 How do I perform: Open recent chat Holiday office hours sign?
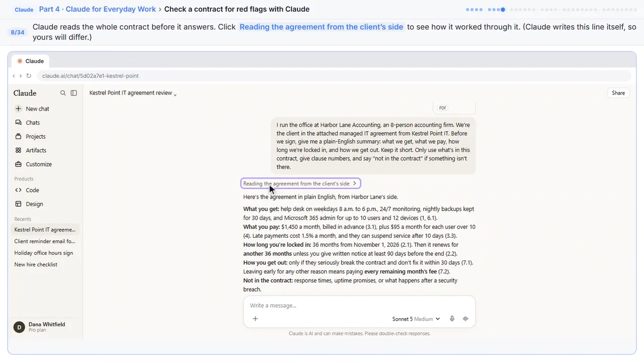(x=45, y=253)
